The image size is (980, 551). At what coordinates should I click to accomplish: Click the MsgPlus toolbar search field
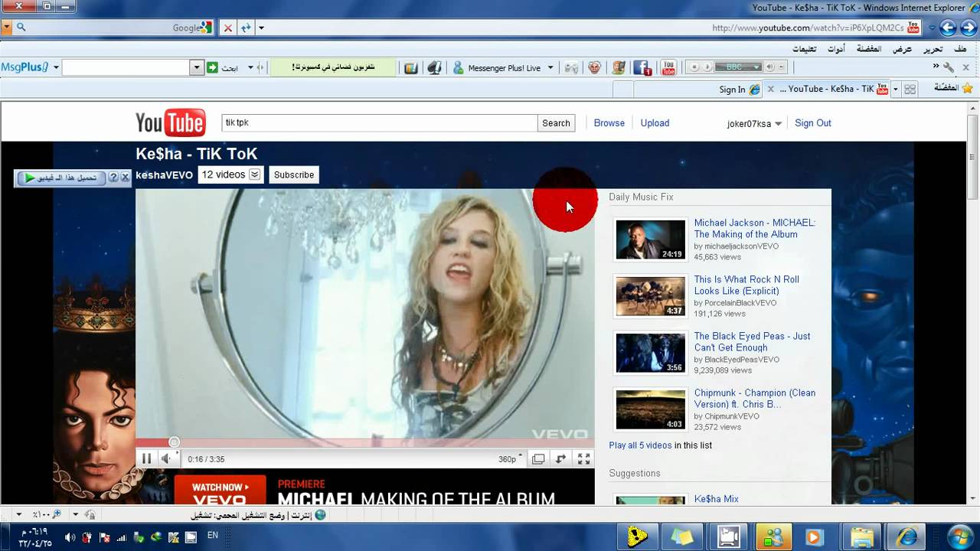(126, 67)
